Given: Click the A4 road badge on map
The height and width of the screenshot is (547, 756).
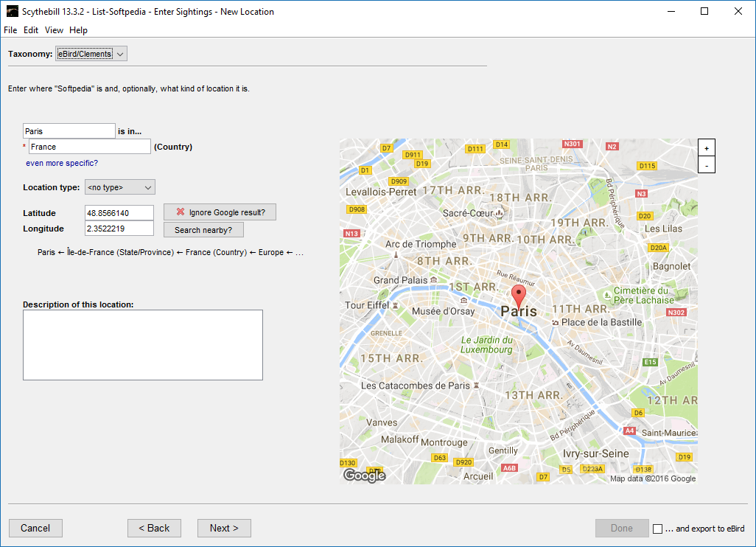Looking at the screenshot, I should click(x=629, y=431).
